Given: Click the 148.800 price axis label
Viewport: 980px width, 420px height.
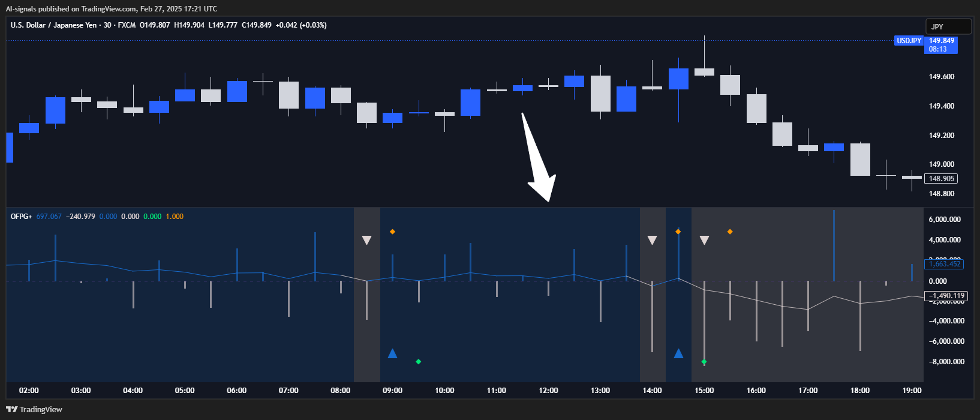Looking at the screenshot, I should tap(942, 194).
